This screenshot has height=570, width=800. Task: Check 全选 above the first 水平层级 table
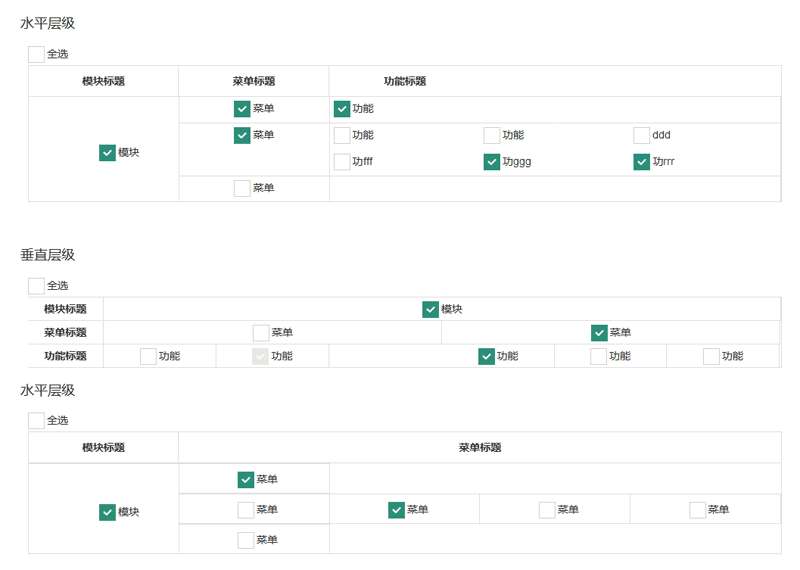(x=36, y=54)
